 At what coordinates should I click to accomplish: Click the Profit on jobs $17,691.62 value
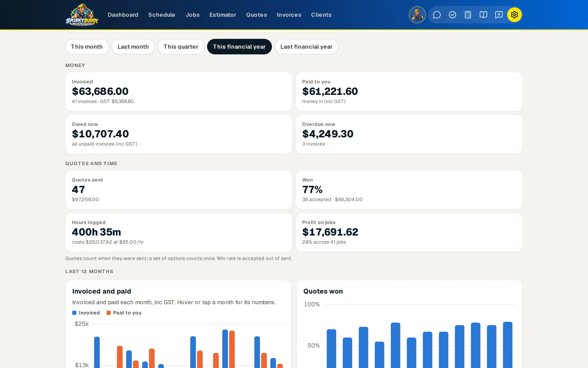coord(330,232)
